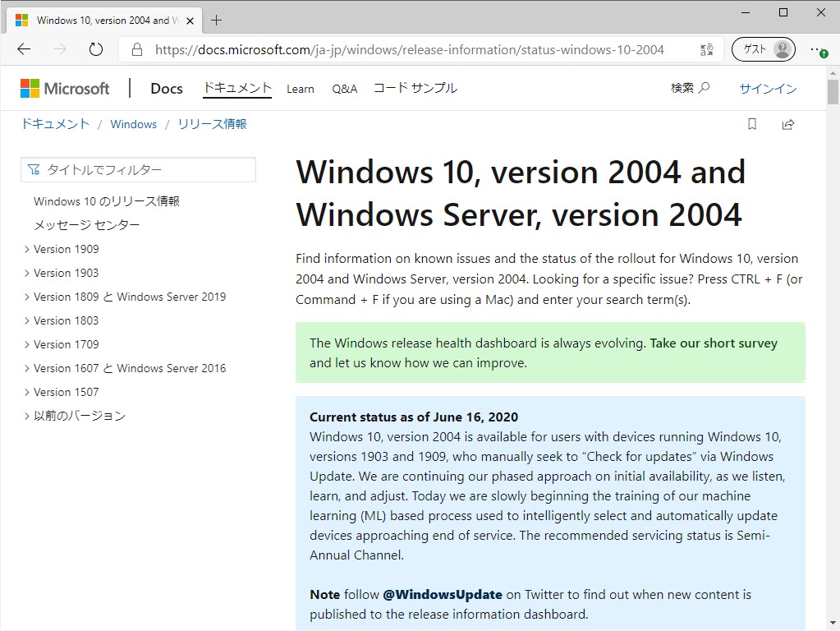Click the Microsoft logo

pos(65,89)
